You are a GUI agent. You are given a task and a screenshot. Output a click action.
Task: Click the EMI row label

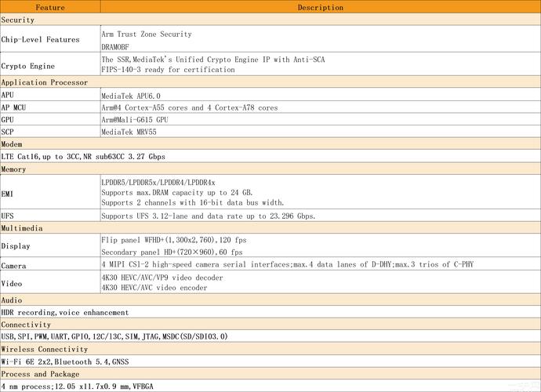pos(8,192)
